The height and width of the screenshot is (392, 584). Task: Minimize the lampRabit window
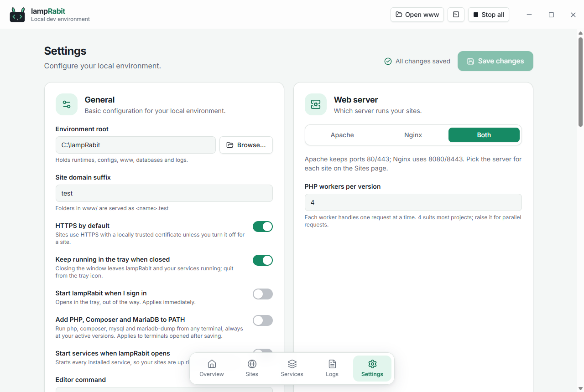529,15
